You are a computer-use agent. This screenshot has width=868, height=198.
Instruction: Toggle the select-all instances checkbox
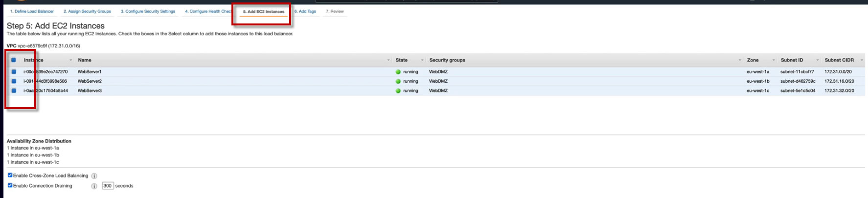point(14,60)
